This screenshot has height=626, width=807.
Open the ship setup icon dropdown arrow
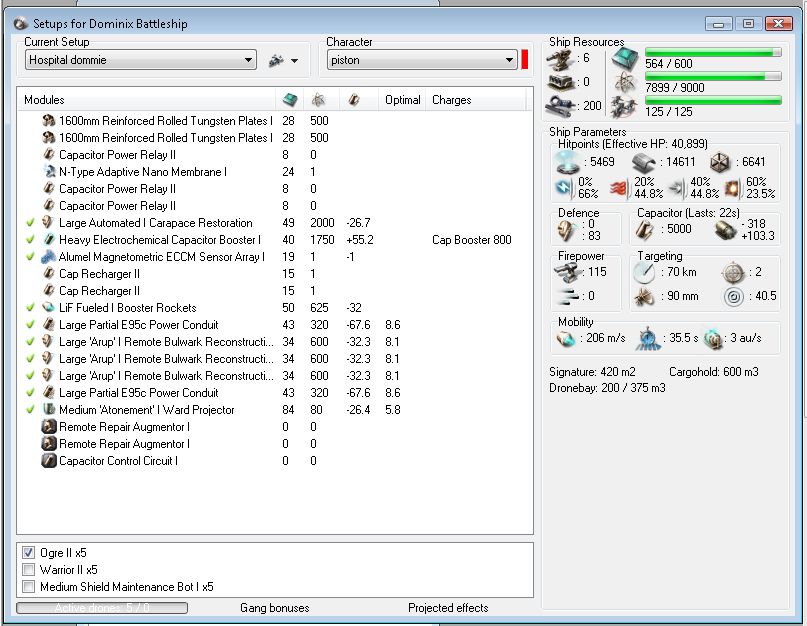coord(294,61)
